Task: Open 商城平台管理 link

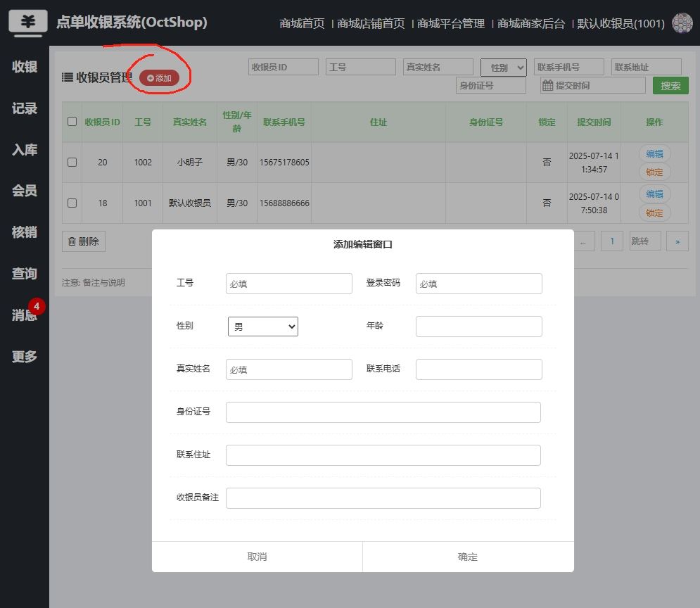Action: 450,23
